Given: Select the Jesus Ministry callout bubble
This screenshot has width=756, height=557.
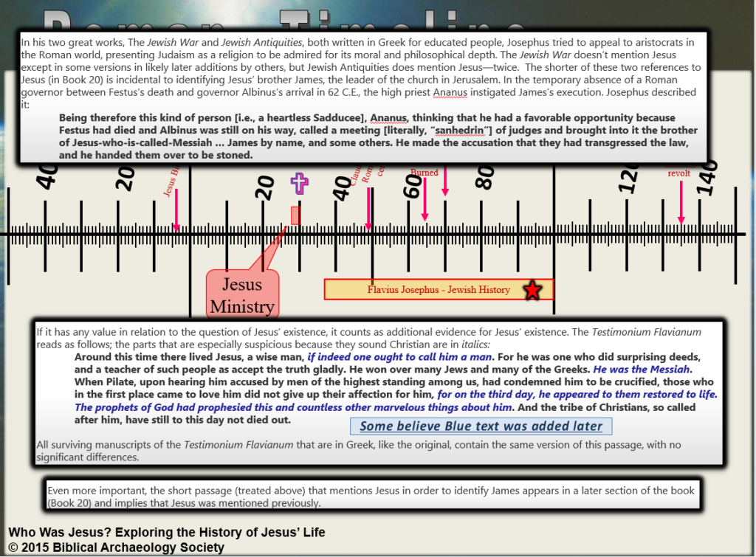Looking at the screenshot, I should pos(242,294).
